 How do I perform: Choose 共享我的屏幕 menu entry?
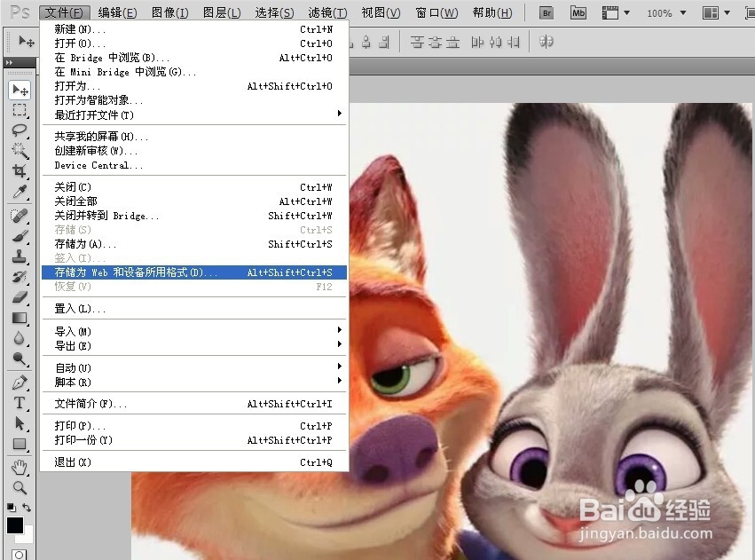pyautogui.click(x=193, y=137)
